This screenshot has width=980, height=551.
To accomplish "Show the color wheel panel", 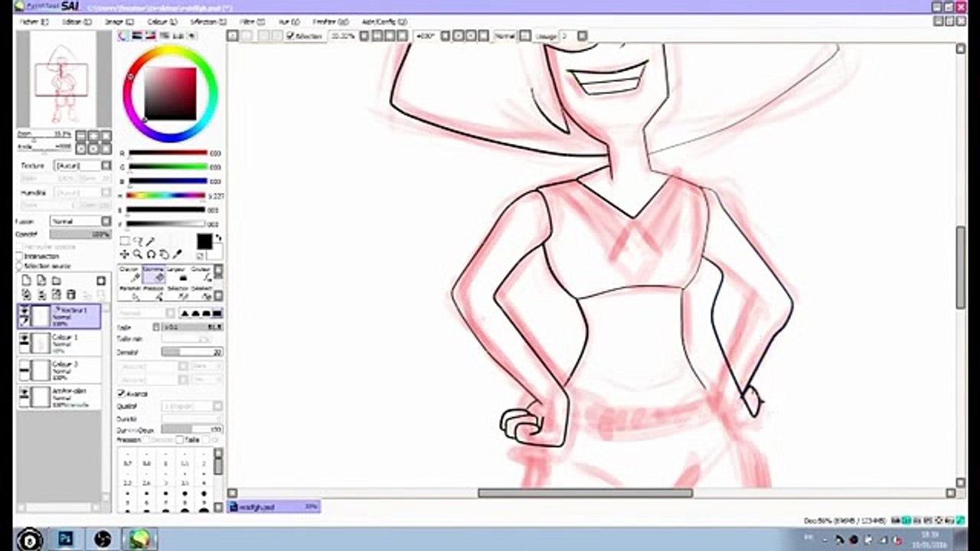I will pos(123,35).
